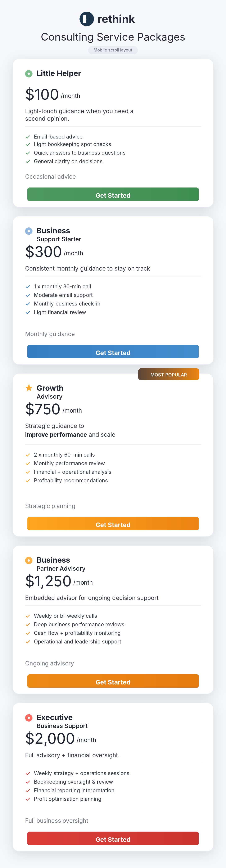
Task: Click checkmark beside Profit optimisation planning
Action: pyautogui.click(x=28, y=799)
